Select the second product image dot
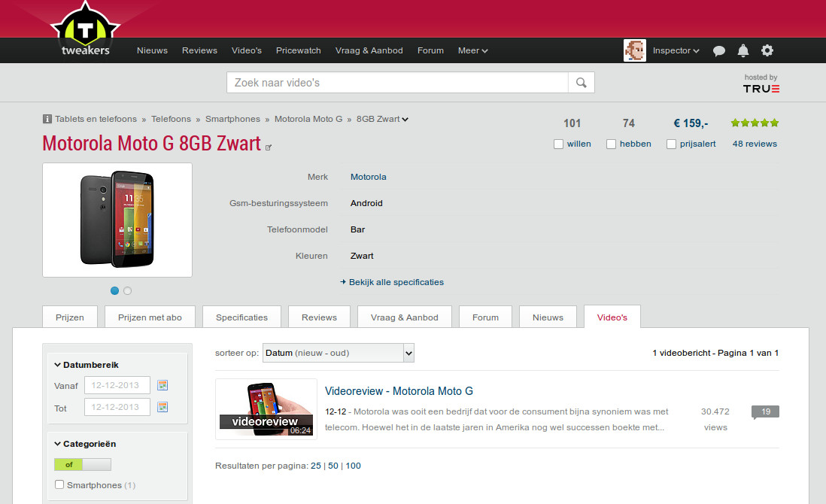826x504 pixels. [x=127, y=290]
